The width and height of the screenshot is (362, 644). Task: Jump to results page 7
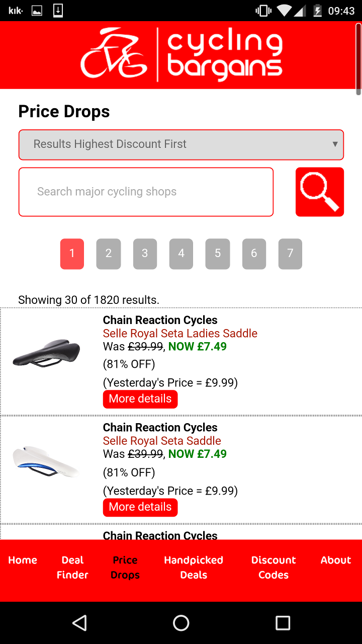point(290,254)
